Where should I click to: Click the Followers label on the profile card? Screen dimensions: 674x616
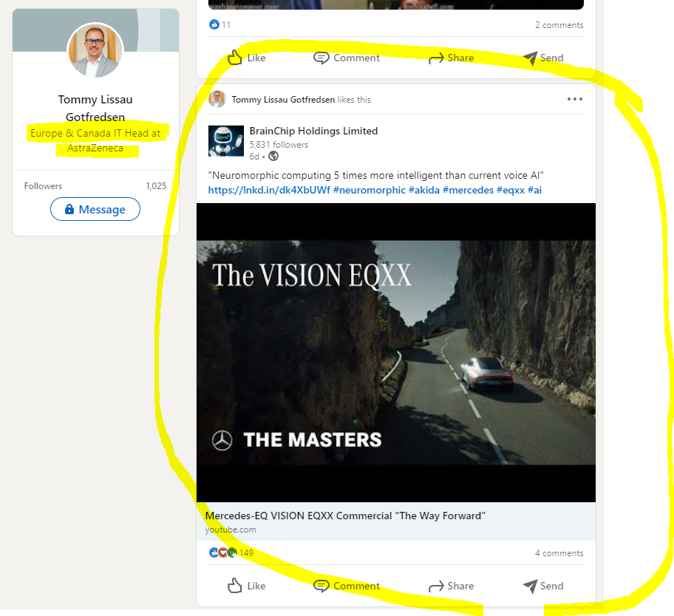coord(43,186)
